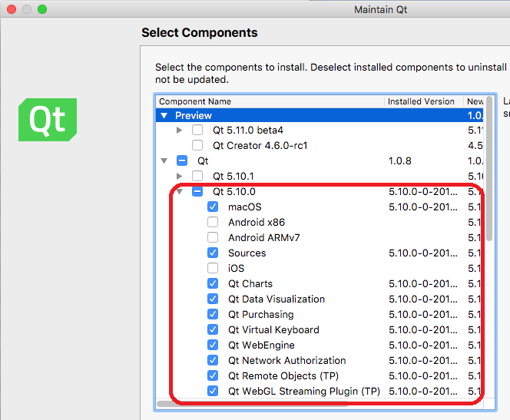Uncheck Qt Remote Objects (TP)

pyautogui.click(x=213, y=375)
